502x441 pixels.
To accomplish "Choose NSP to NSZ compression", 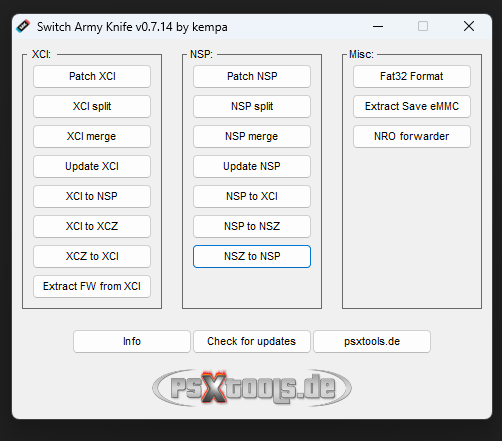I will (252, 226).
